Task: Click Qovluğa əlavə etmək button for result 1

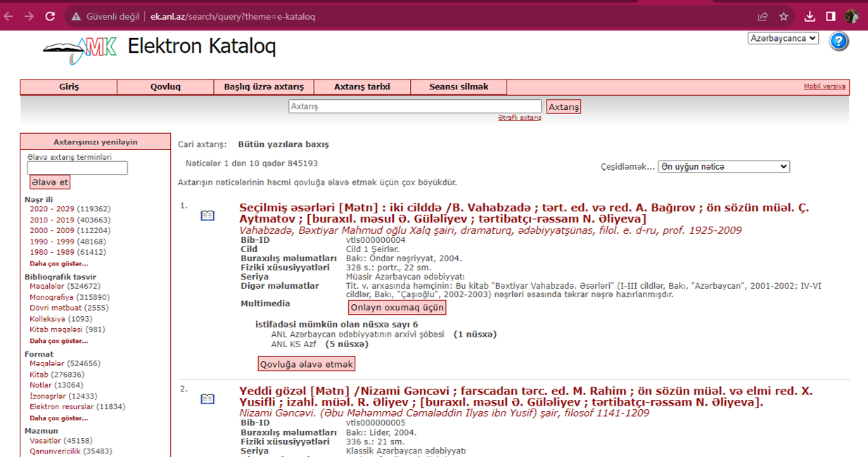Action: pyautogui.click(x=306, y=364)
